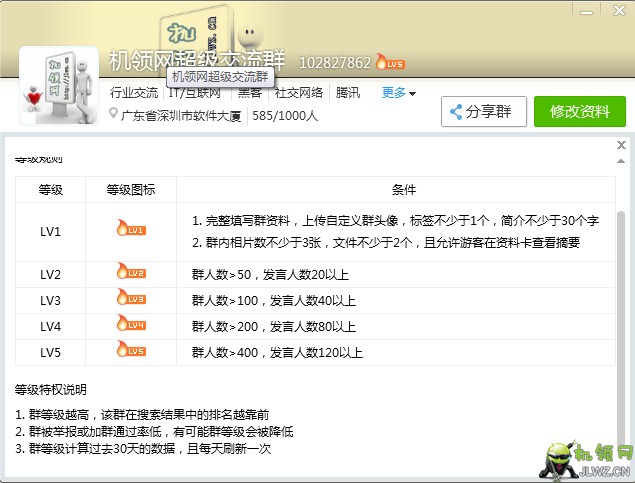Click the LV2 level cell
This screenshot has height=483, width=635.
pyautogui.click(x=51, y=274)
